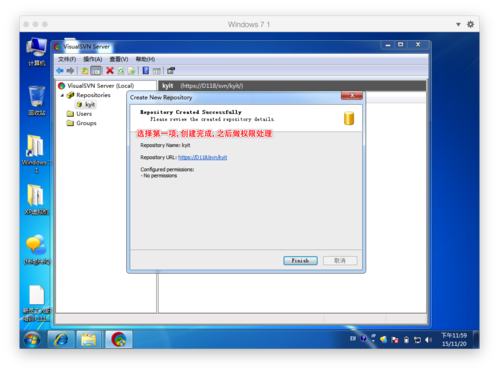Select the Repositories tree node
This screenshot has width=499, height=372.
coord(89,95)
